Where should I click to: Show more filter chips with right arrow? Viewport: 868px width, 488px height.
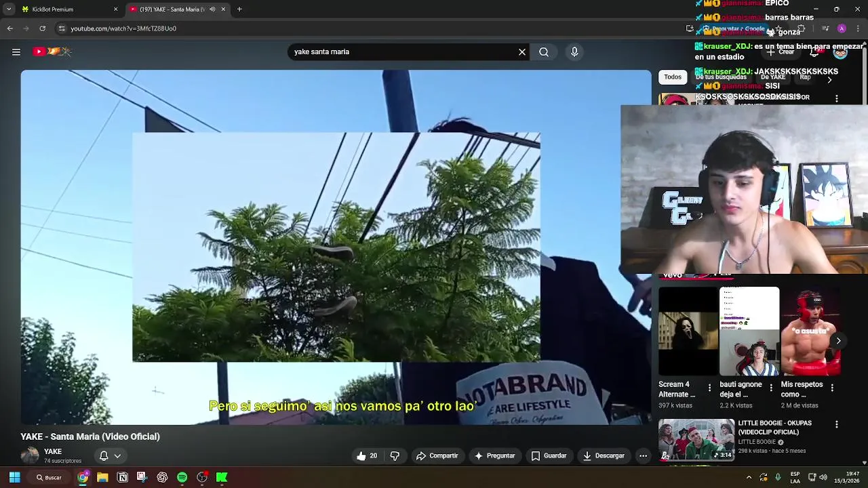pyautogui.click(x=829, y=79)
